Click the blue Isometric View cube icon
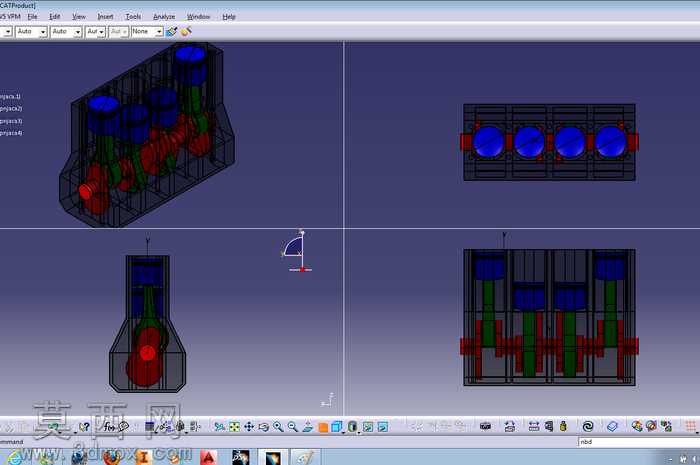Image resolution: width=700 pixels, height=465 pixels. pyautogui.click(x=337, y=427)
